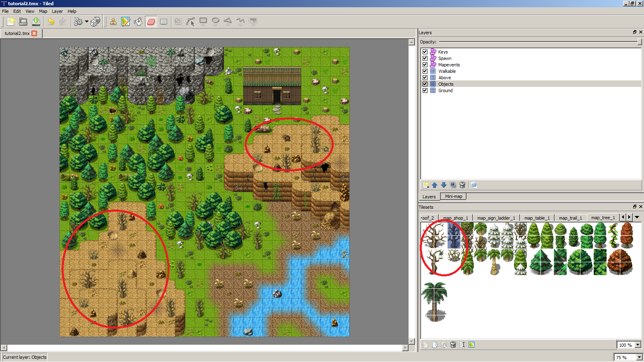644x362 pixels.
Task: Toggle visibility of Spawn layer
Action: click(425, 58)
